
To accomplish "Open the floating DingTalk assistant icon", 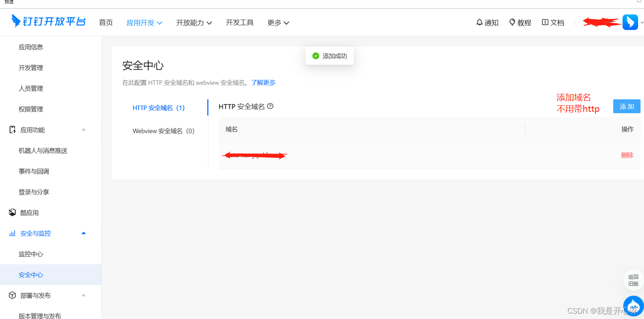I will [633, 306].
